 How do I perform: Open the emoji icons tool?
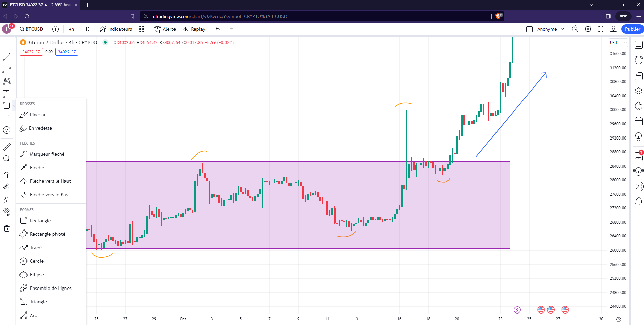tap(7, 130)
